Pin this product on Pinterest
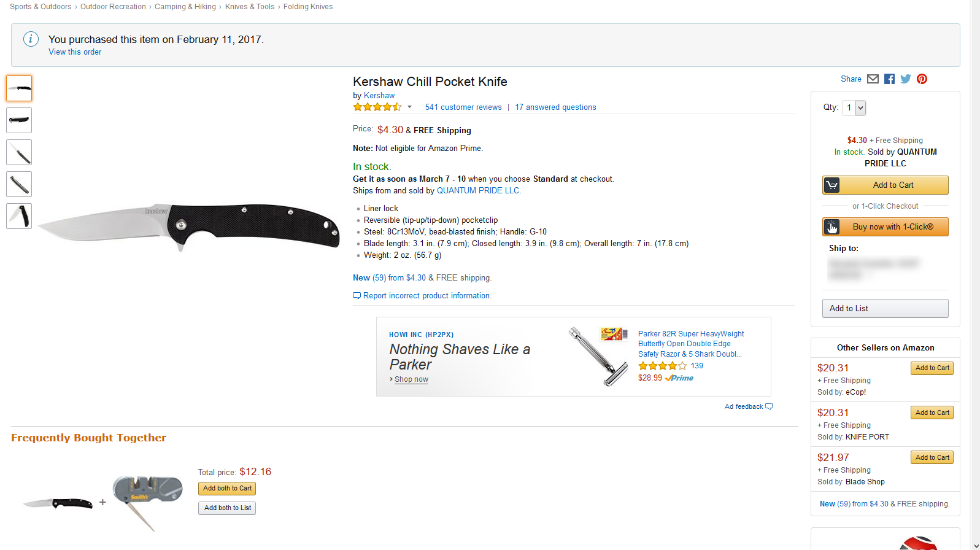 (922, 79)
